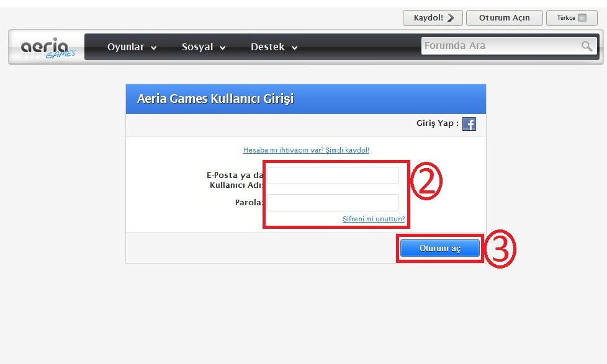Click the 'Aeria Games Kullanıcı Girişi' heading
The image size is (607, 364).
click(215, 99)
